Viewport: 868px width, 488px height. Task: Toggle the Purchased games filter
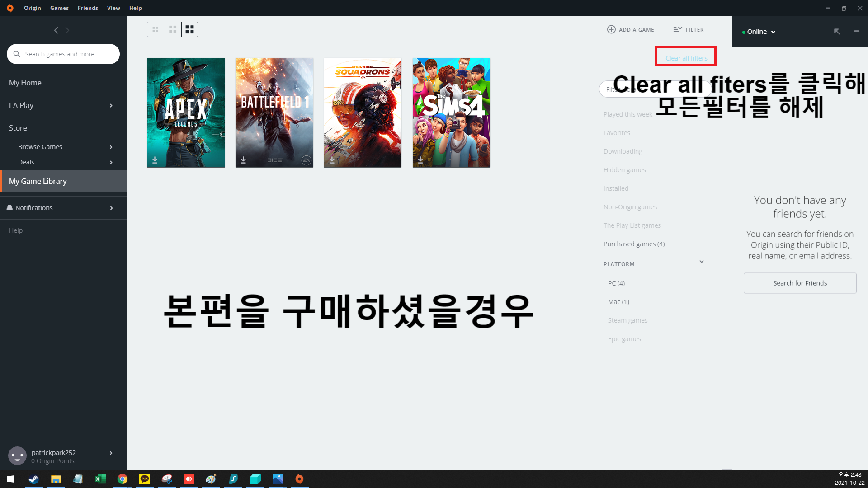pos(634,244)
